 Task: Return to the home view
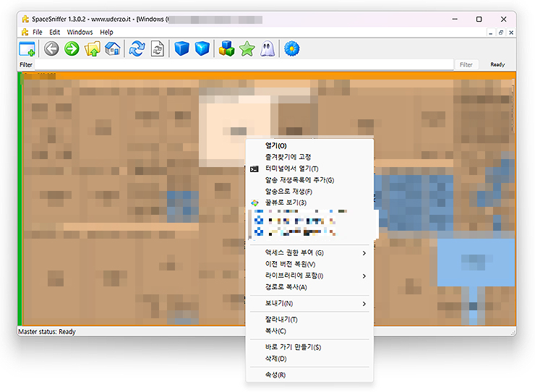[x=113, y=48]
